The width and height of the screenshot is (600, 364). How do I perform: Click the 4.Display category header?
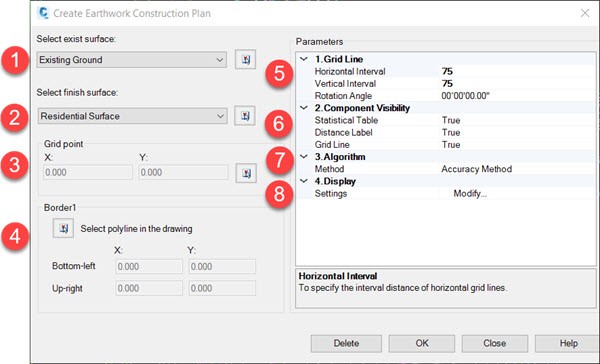(x=335, y=181)
